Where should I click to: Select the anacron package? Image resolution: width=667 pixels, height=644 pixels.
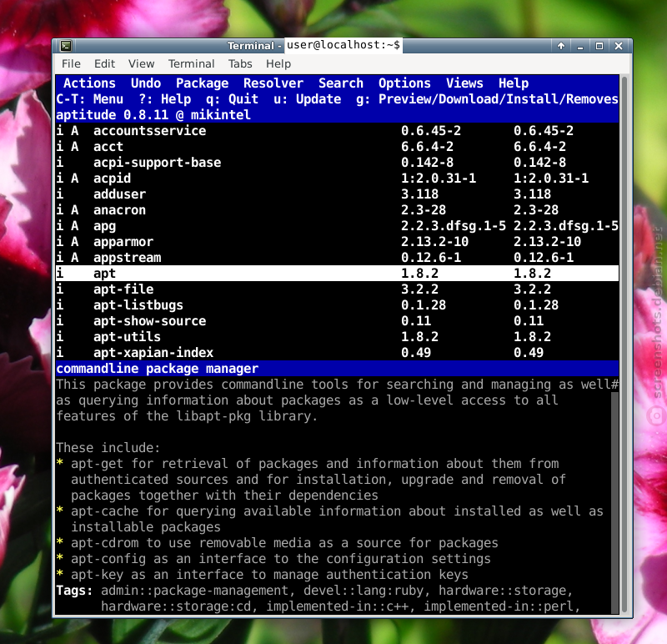[337, 210]
